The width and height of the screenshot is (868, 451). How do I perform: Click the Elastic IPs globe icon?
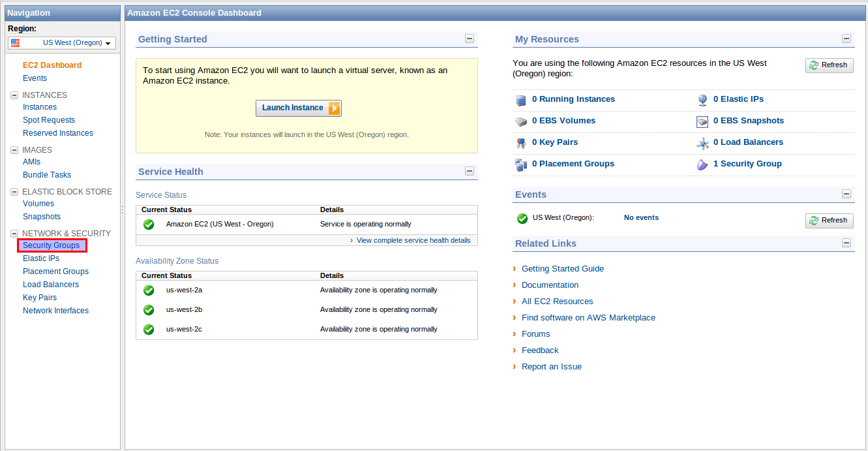pos(702,100)
